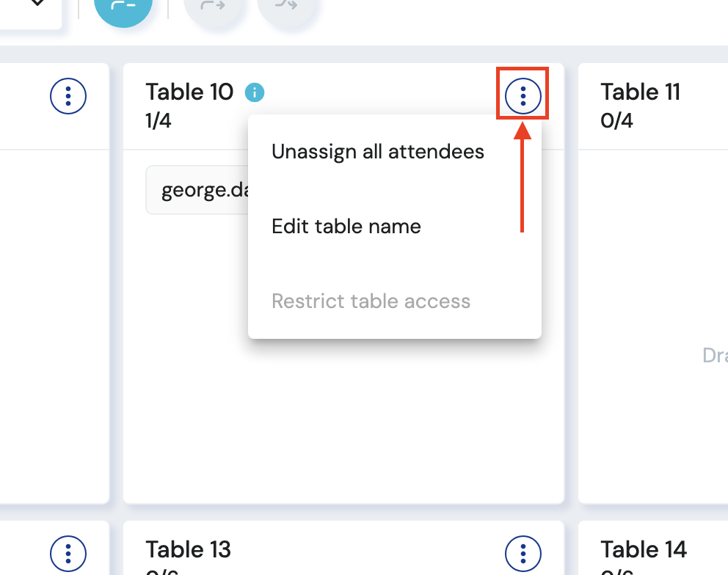The height and width of the screenshot is (575, 728).
Task: Click the blue round toolbar button
Action: pyautogui.click(x=123, y=6)
